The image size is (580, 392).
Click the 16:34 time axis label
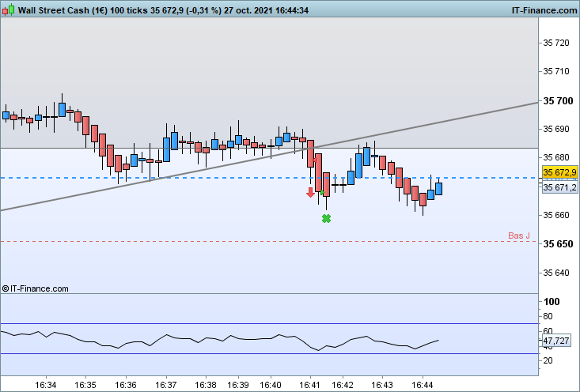(46, 385)
